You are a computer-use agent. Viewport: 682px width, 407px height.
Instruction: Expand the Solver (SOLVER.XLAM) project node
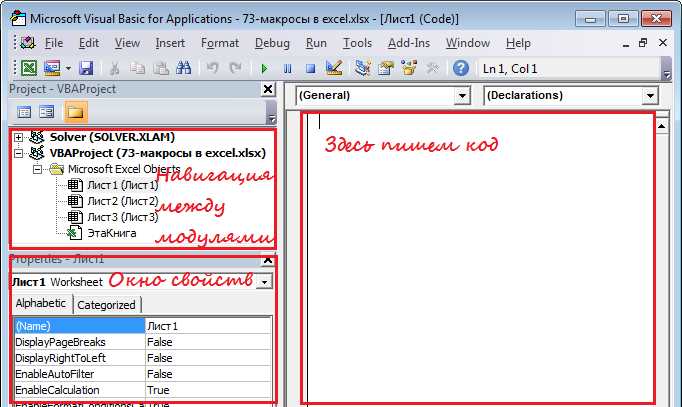[x=18, y=137]
